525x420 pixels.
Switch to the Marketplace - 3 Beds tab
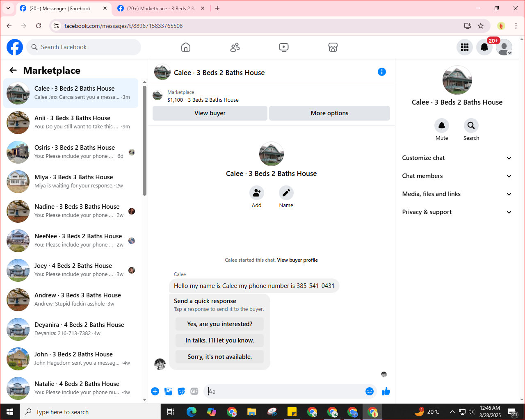click(161, 8)
